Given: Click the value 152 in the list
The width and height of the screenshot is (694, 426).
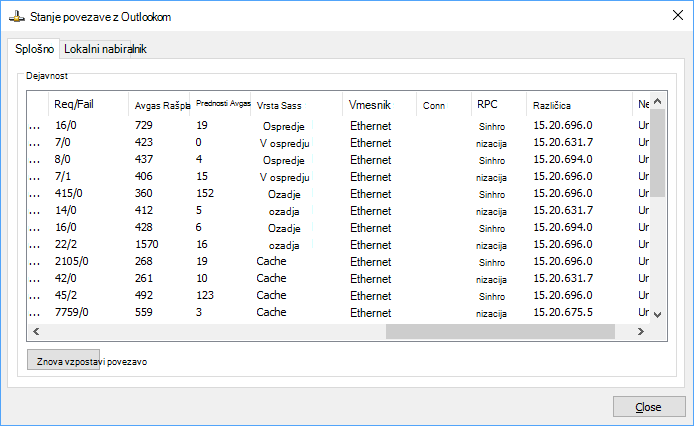Looking at the screenshot, I should click(205, 194).
